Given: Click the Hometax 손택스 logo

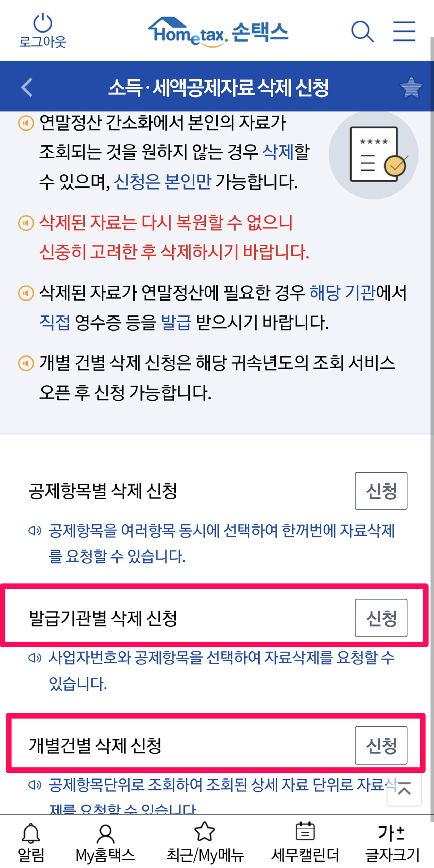Looking at the screenshot, I should pos(218,33).
